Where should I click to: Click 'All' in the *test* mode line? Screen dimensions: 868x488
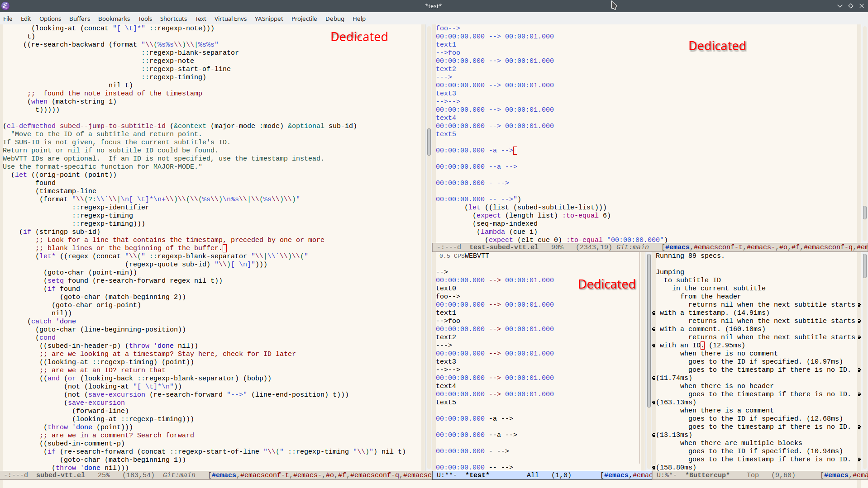pyautogui.click(x=533, y=475)
